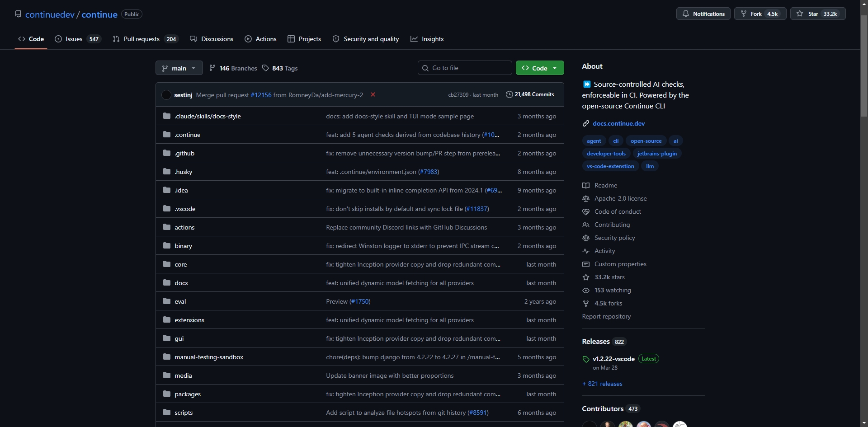
Task: Click the folder icon for media
Action: [x=167, y=375]
